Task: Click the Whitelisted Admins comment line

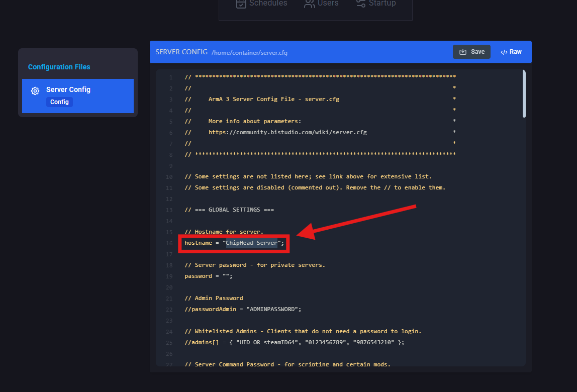Action: click(x=303, y=331)
